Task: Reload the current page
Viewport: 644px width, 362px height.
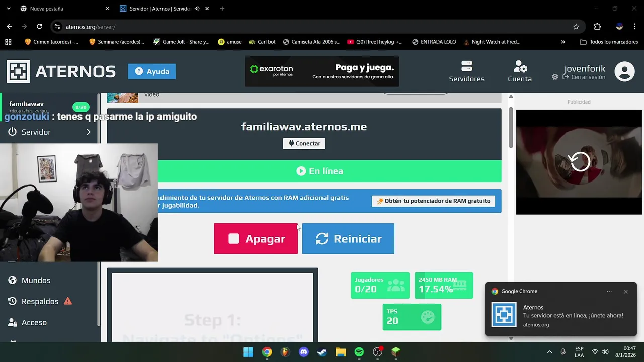Action: (x=39, y=27)
